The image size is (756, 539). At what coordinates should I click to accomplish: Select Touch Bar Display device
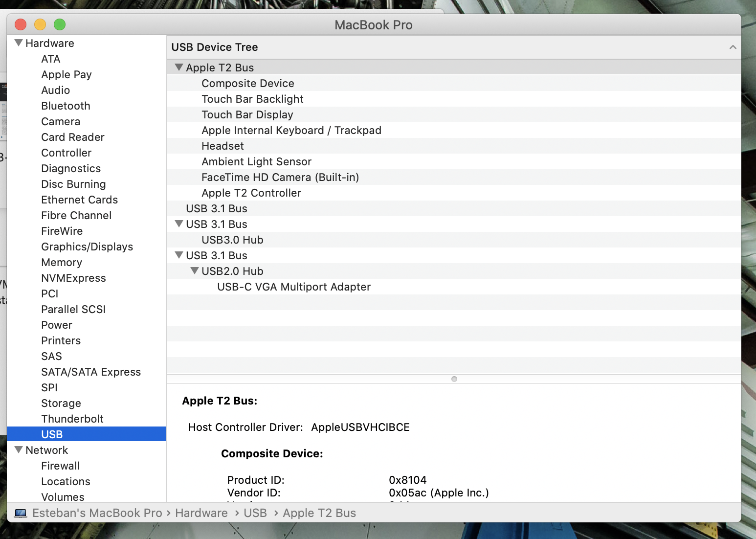247,114
